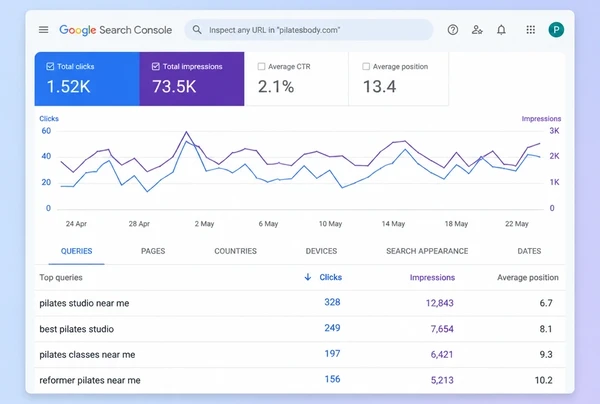Screen dimensions: 600x404
Task: Click the 2 May chart date label
Action: 204,224
